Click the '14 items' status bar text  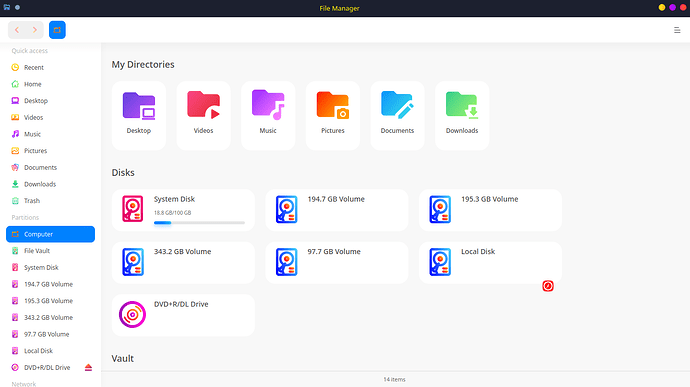[x=394, y=380]
